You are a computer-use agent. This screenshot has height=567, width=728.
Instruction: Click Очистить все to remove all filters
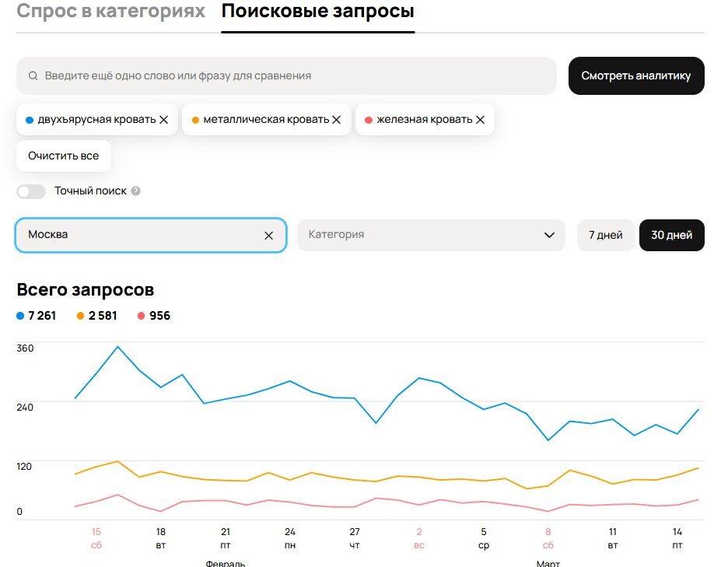(x=63, y=156)
